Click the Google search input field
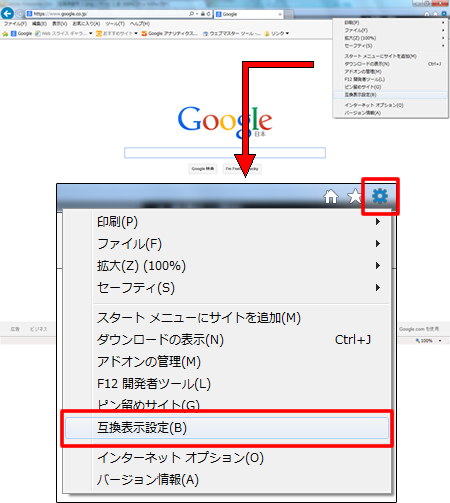The width and height of the screenshot is (450, 503). (225, 153)
